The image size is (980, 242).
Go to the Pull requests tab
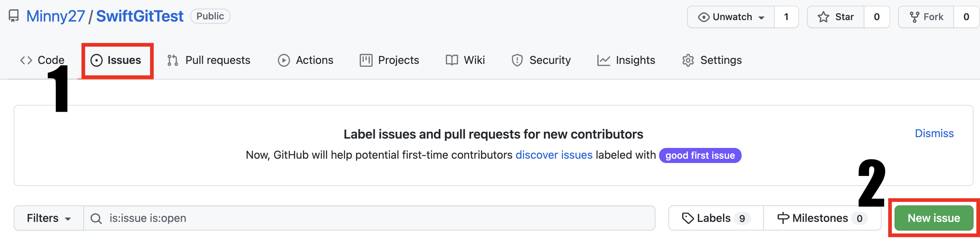[x=209, y=60]
